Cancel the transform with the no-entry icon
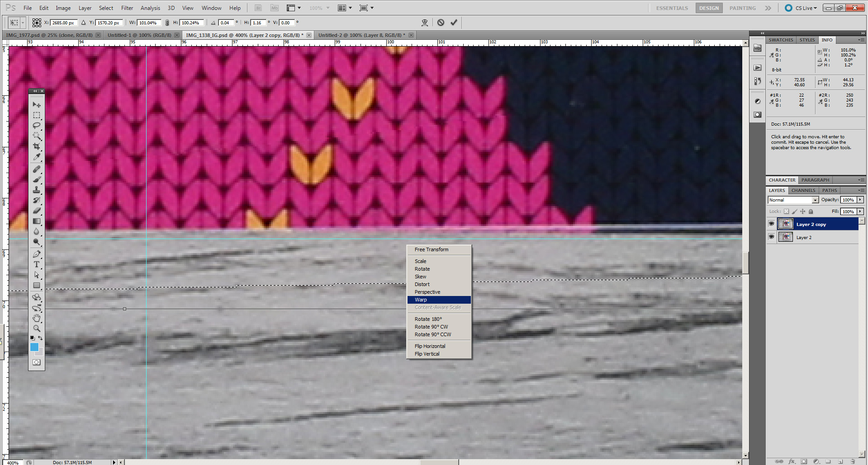Image resolution: width=868 pixels, height=465 pixels. [x=441, y=22]
